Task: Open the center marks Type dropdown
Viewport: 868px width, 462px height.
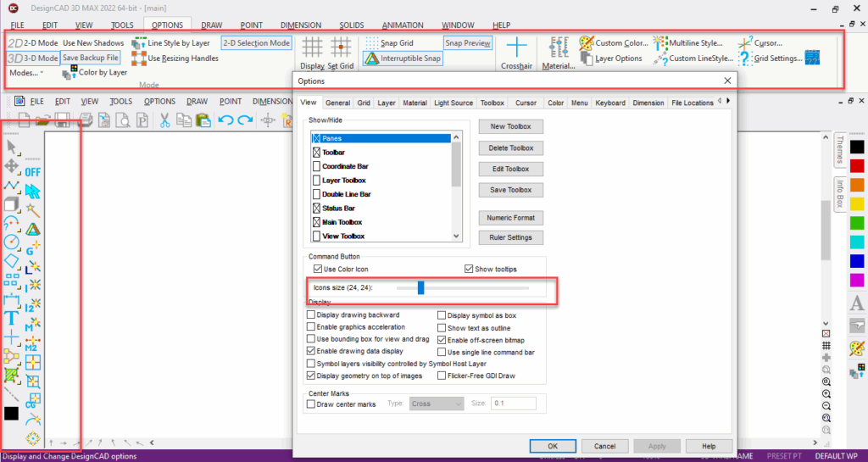Action: pos(437,404)
